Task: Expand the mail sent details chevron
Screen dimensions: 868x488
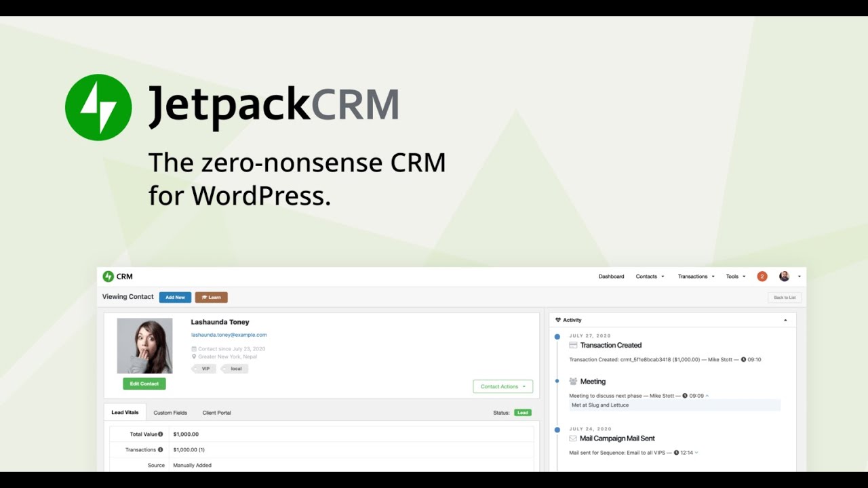Action: pos(696,452)
